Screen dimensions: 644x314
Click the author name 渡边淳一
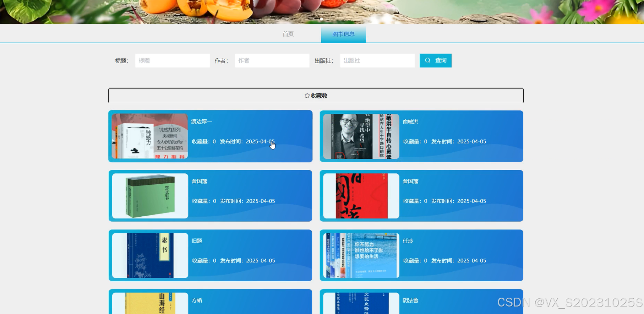[202, 121]
